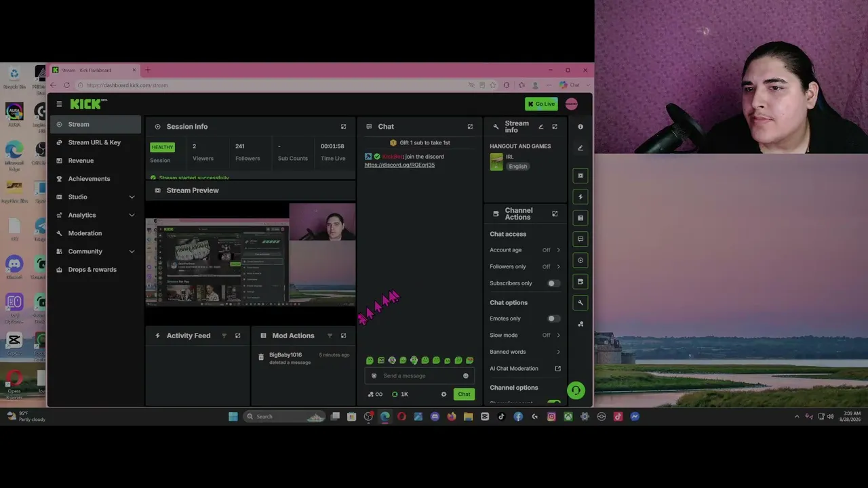Reload the page in the browser
The width and height of the screenshot is (868, 488).
point(66,85)
